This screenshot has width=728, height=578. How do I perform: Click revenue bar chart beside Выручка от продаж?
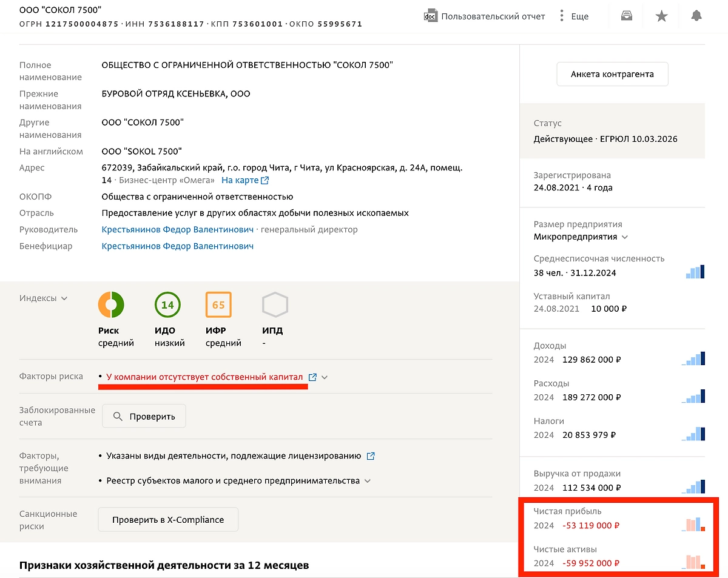click(694, 486)
